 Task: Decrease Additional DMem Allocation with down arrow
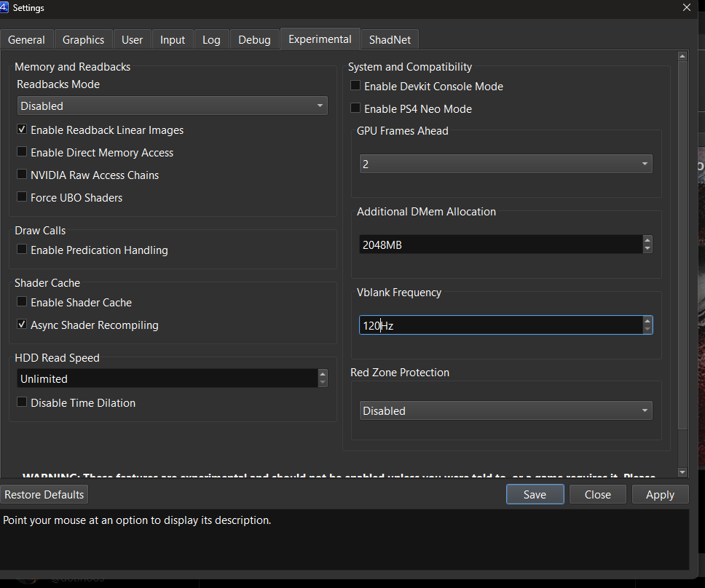pyautogui.click(x=647, y=248)
